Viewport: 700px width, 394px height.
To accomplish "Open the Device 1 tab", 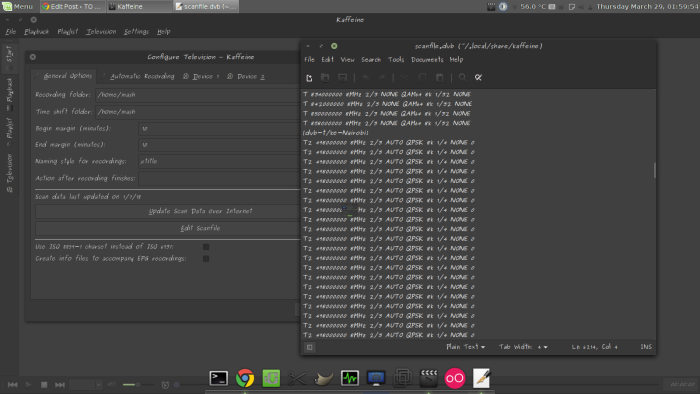I will tap(201, 76).
